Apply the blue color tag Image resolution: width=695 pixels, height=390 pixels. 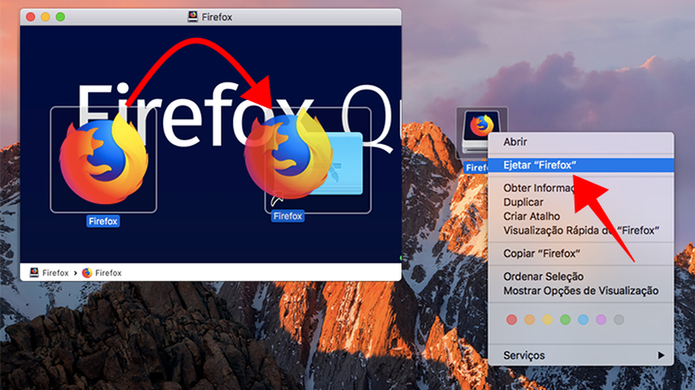tap(583, 320)
